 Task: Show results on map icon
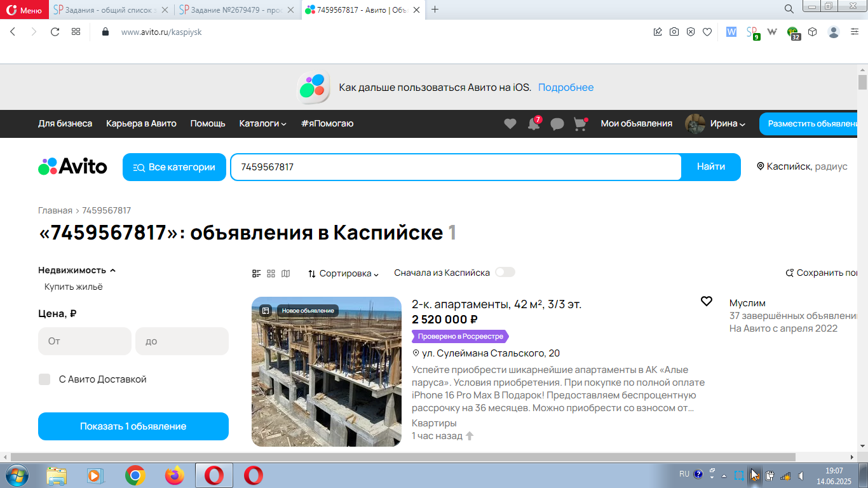click(286, 273)
